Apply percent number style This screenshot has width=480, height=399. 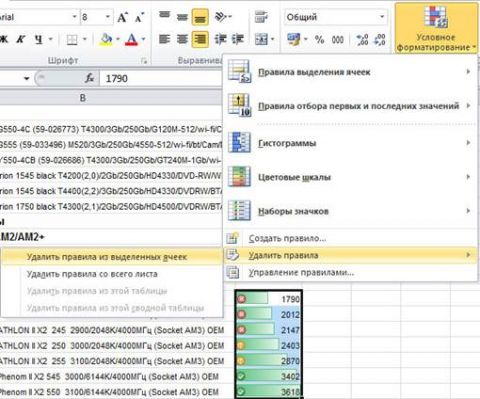click(x=320, y=40)
